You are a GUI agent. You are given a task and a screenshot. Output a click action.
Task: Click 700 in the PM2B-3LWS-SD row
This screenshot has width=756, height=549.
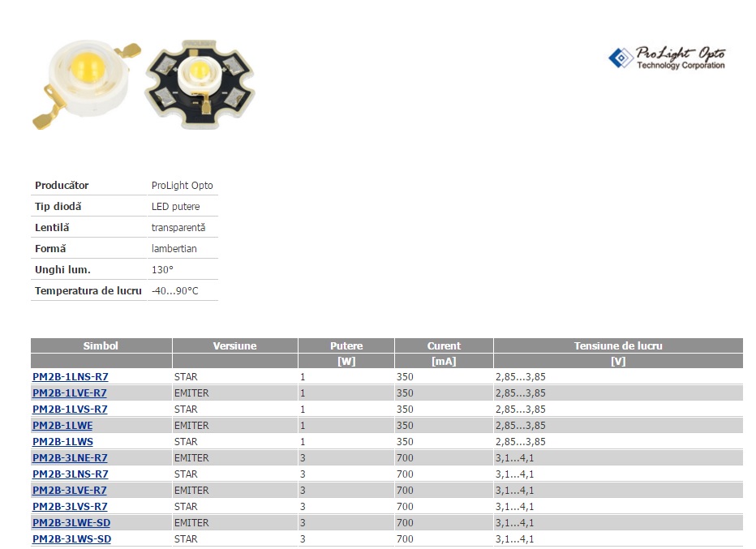click(405, 539)
